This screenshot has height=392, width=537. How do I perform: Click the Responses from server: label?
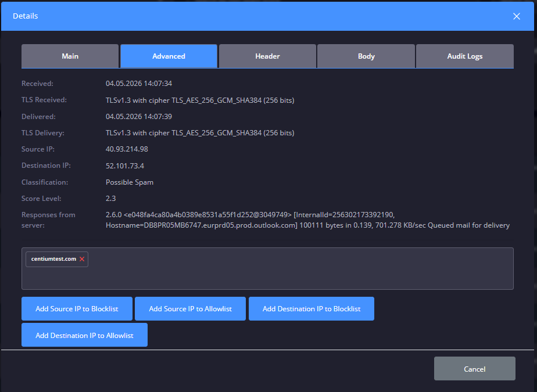pyautogui.click(x=48, y=220)
